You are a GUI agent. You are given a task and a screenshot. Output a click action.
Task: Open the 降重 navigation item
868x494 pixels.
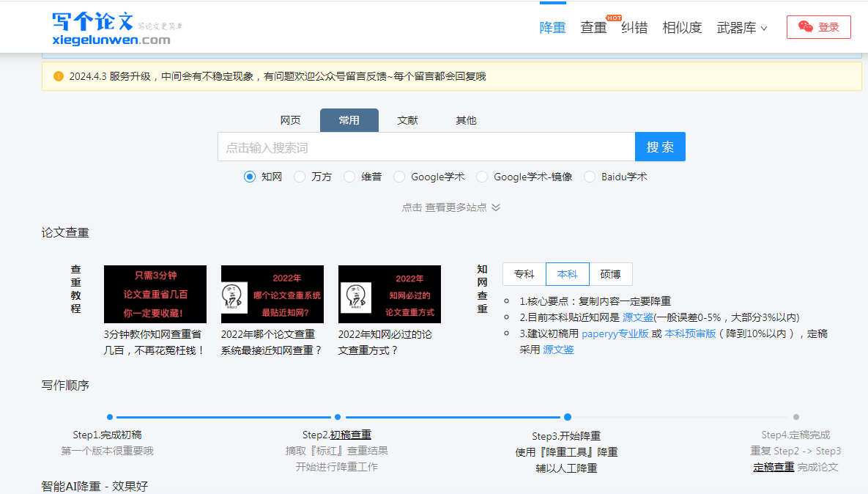point(552,28)
